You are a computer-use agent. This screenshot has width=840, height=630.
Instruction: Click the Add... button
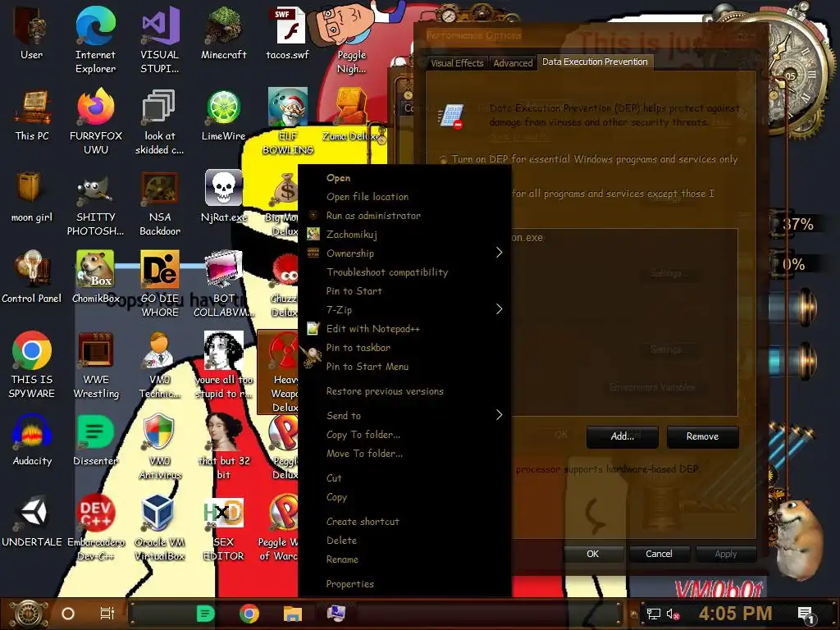pos(622,436)
